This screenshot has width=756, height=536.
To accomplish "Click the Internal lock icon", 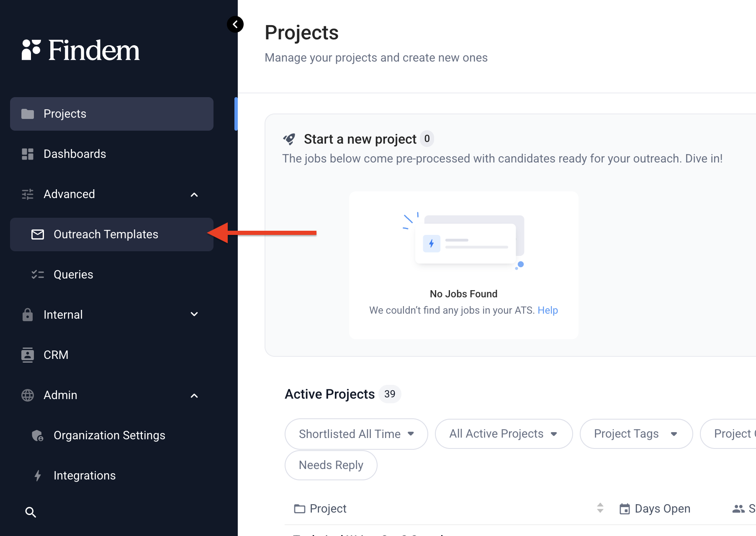I will point(28,314).
